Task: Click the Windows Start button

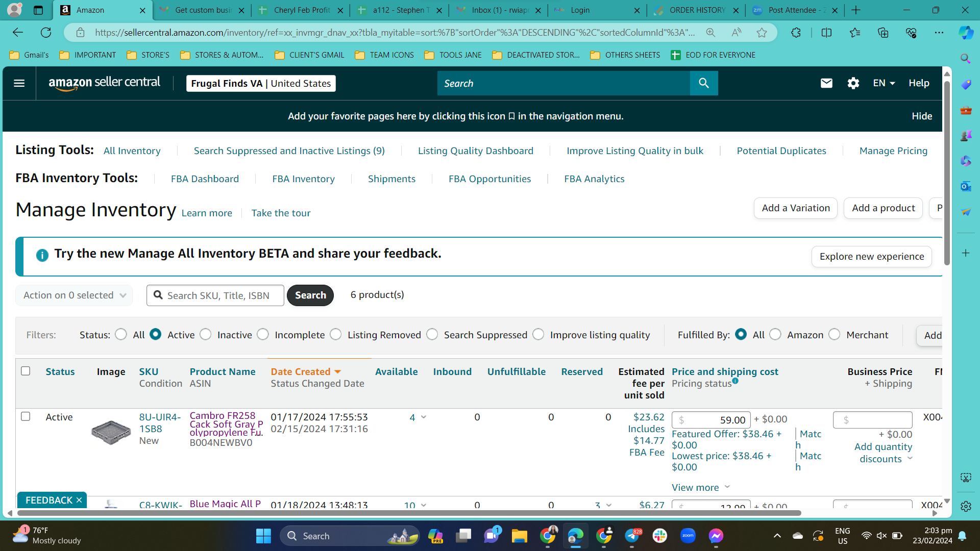Action: tap(263, 536)
